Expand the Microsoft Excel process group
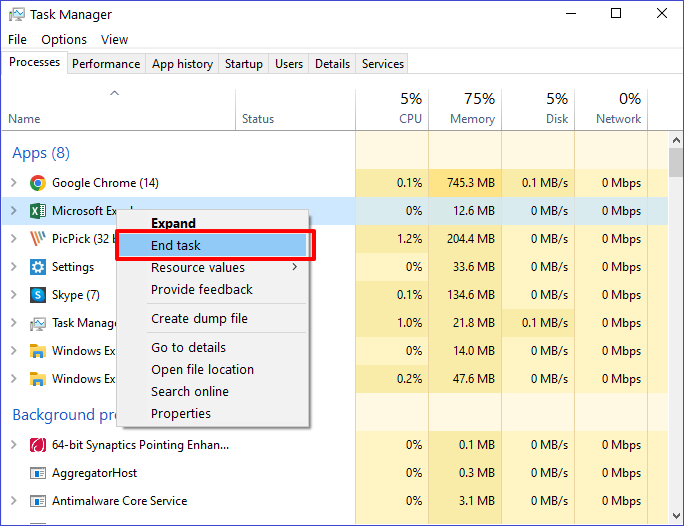This screenshot has width=684, height=526. (x=14, y=211)
